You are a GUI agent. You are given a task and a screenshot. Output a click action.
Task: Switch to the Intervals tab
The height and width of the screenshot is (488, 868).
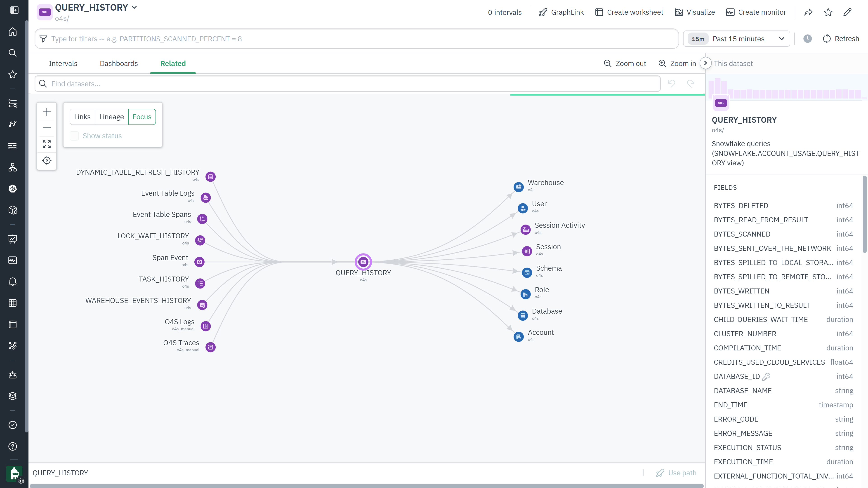point(63,63)
